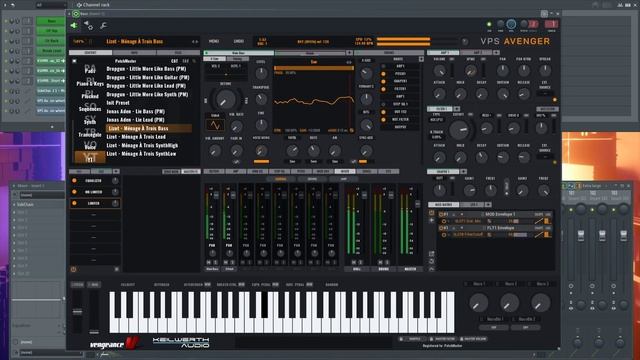Click the add oscillator plus button
Image resolution: width=640 pixels, height=360 pixels.
point(349,53)
